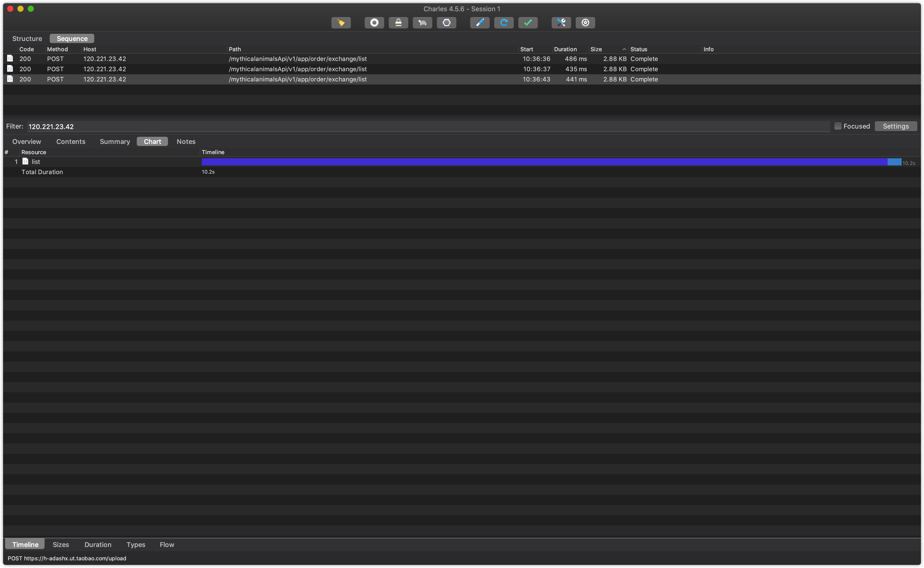Toggle the Record button in toolbar
Image resolution: width=924 pixels, height=568 pixels.
[x=374, y=23]
